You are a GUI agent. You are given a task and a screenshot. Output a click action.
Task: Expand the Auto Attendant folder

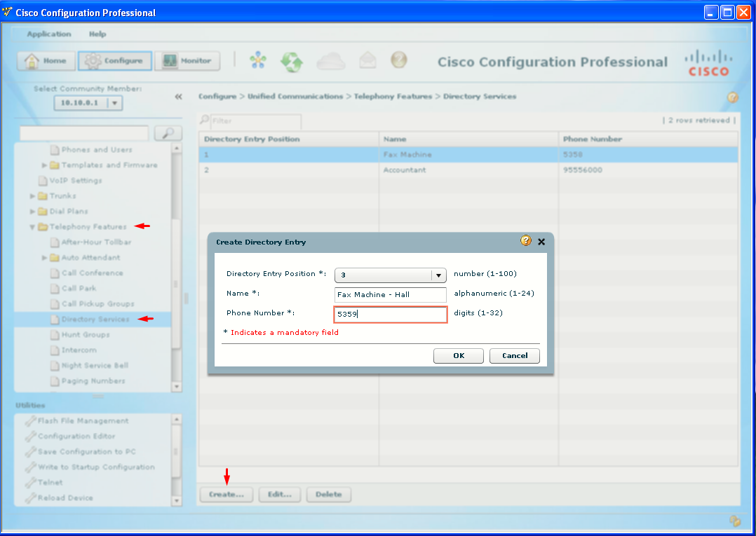coord(44,258)
